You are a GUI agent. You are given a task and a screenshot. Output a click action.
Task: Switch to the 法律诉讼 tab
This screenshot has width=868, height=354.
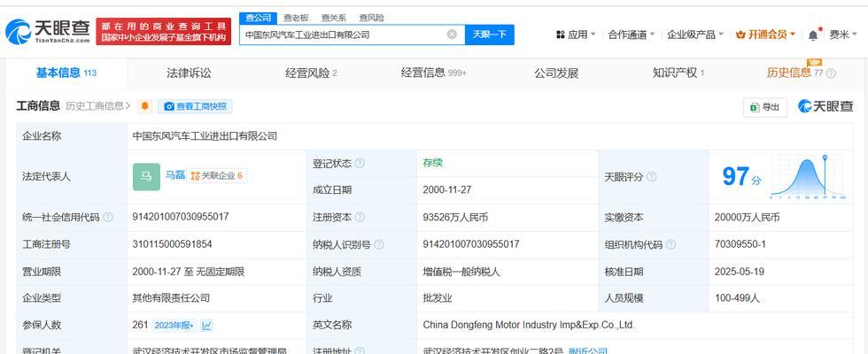[189, 73]
